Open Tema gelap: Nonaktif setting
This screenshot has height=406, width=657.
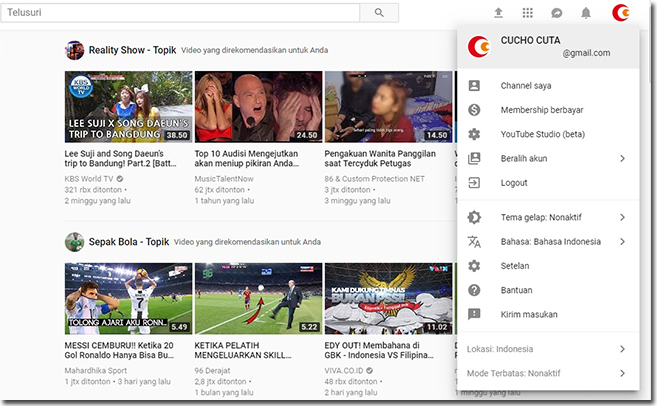547,217
